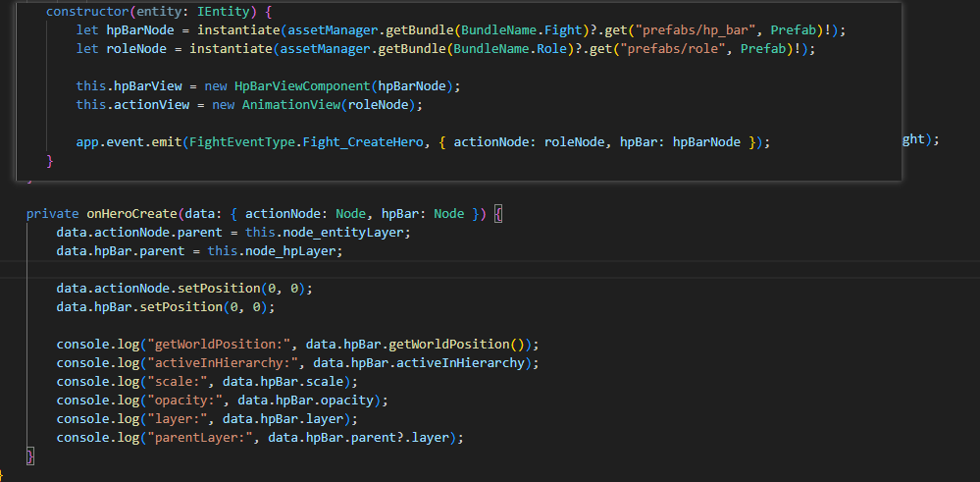The image size is (980, 482).
Task: Click BundleName.Fight in the hpBarNode line
Action: coord(522,30)
